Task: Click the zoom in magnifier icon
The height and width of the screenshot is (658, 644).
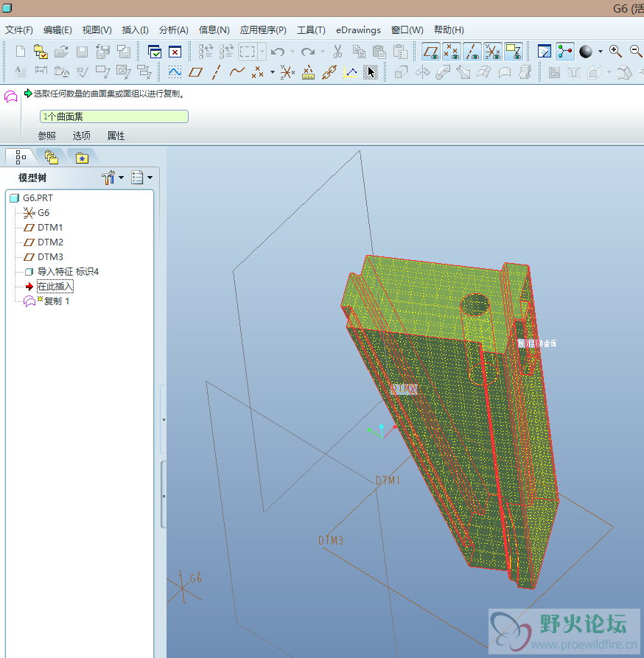Action: [x=615, y=52]
